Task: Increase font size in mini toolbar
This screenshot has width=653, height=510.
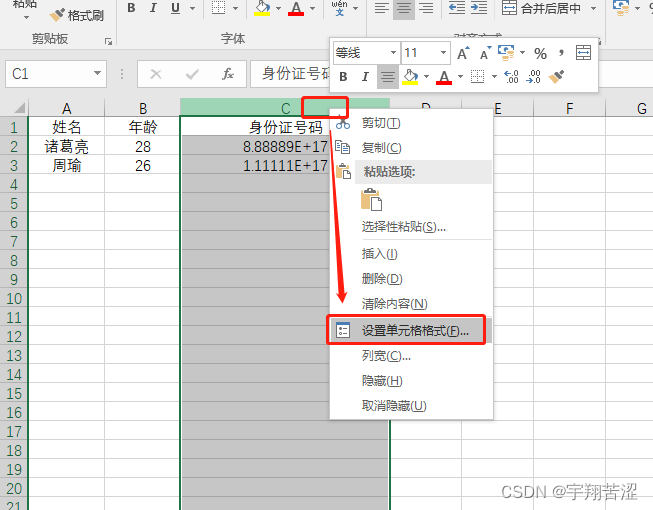Action: (463, 53)
